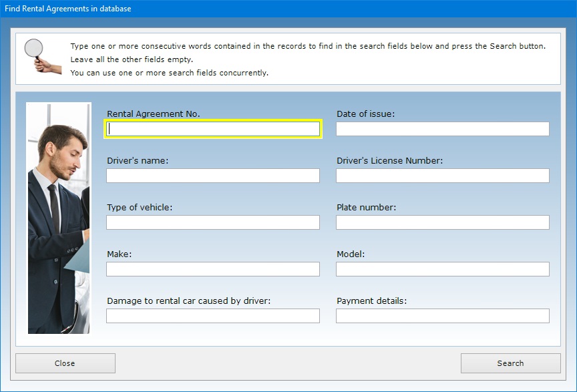
Task: Click the Payment details input box
Action: [x=442, y=316]
